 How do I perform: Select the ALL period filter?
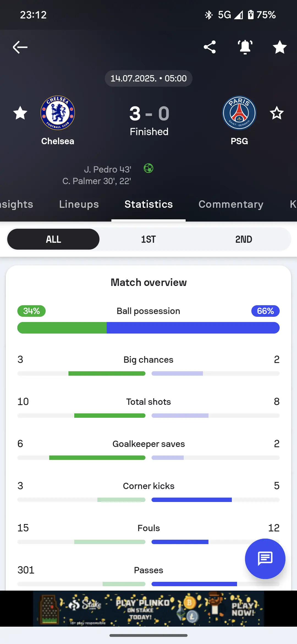click(53, 239)
